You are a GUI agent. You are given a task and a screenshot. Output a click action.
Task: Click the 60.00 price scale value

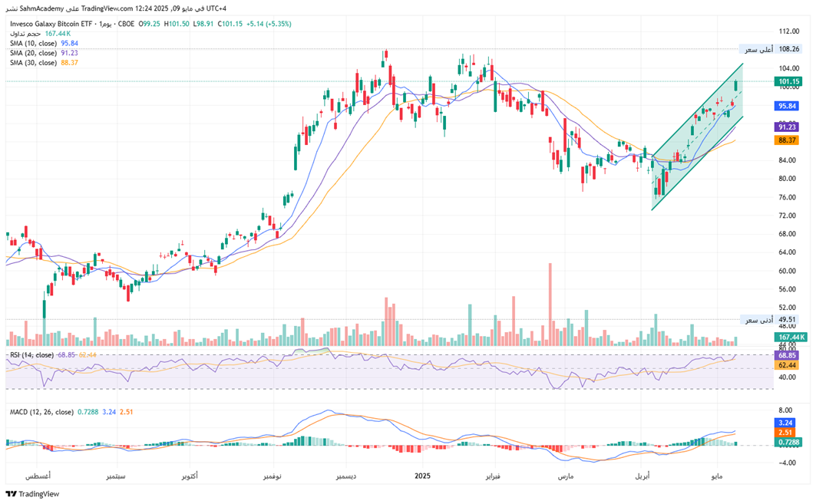click(x=788, y=271)
